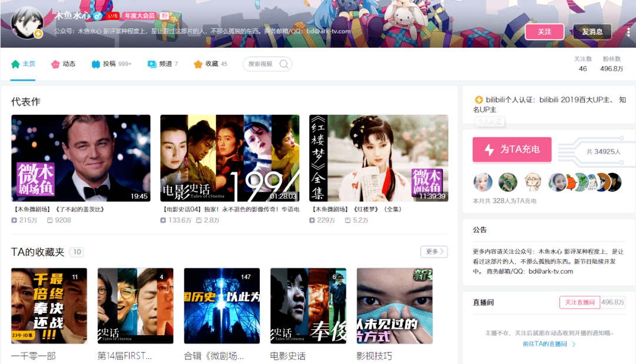Viewport: 636px width, 364px height.
Task: Click the search magnifier icon
Action: [x=284, y=64]
